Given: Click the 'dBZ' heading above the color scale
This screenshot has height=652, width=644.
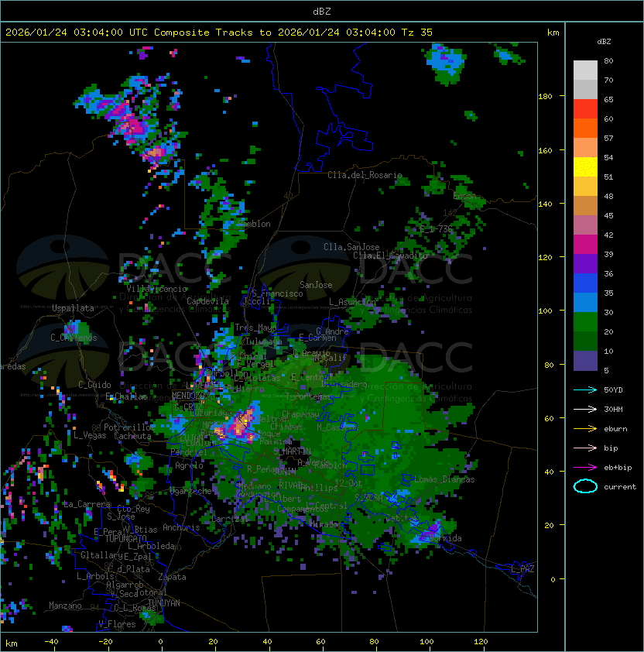Looking at the screenshot, I should (604, 42).
